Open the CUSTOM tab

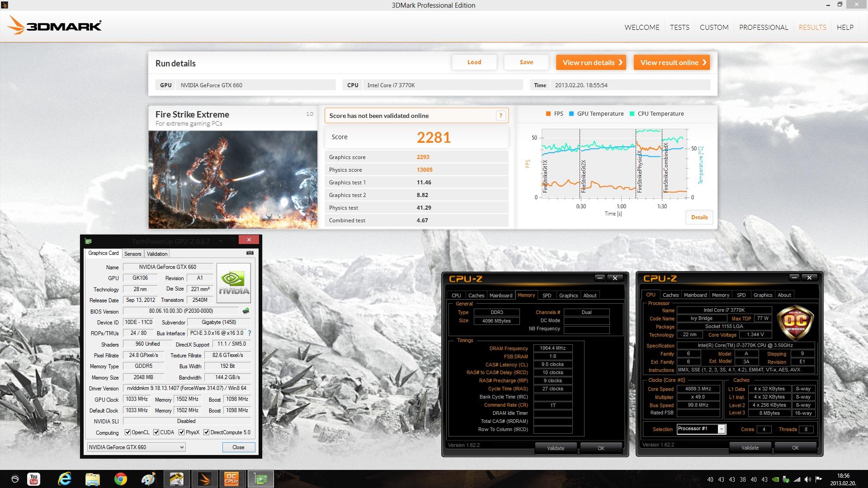pos(714,28)
